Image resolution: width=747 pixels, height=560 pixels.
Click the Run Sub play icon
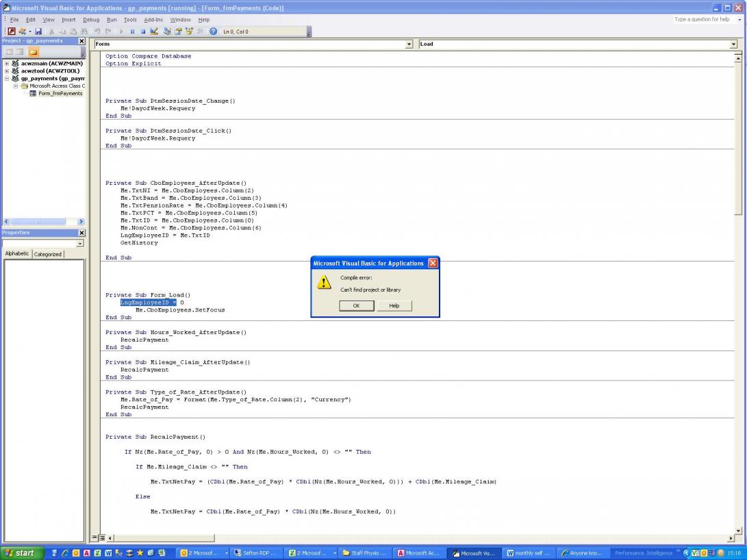pos(121,31)
